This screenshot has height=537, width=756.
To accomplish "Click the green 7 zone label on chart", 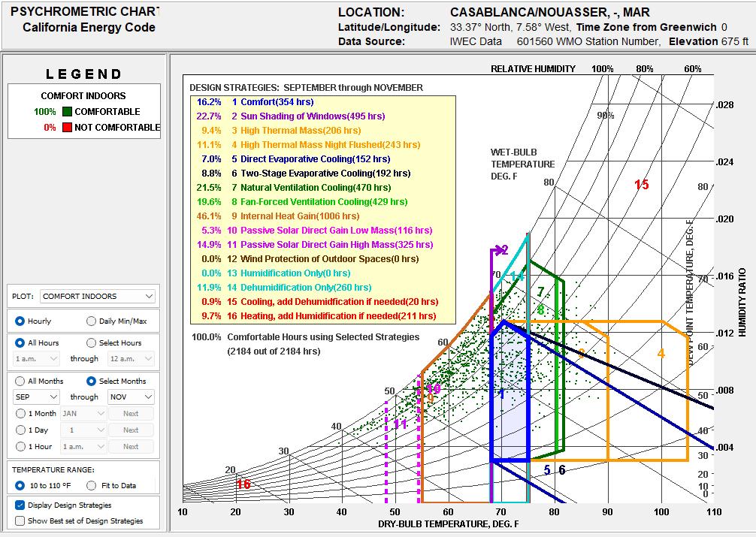I will coord(540,291).
